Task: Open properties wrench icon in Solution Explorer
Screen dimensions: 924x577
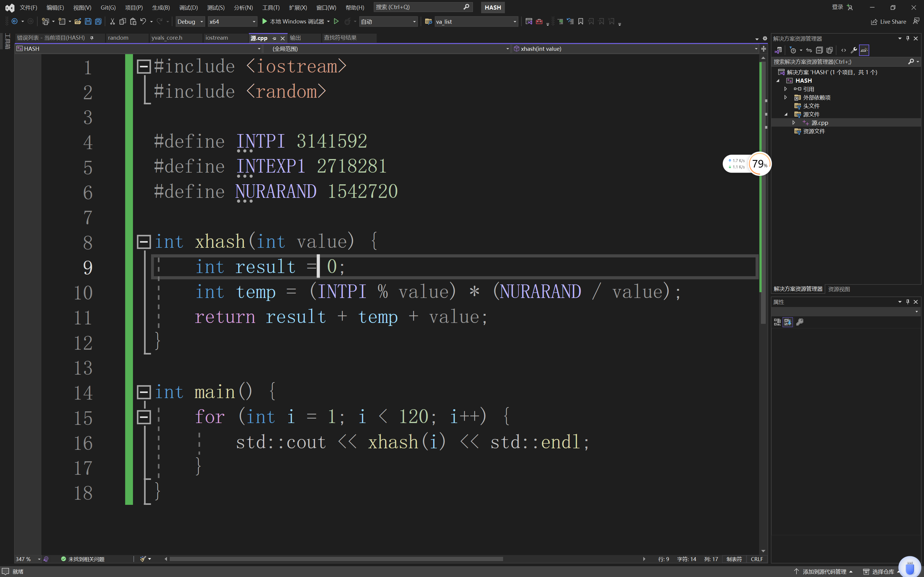Action: (854, 50)
